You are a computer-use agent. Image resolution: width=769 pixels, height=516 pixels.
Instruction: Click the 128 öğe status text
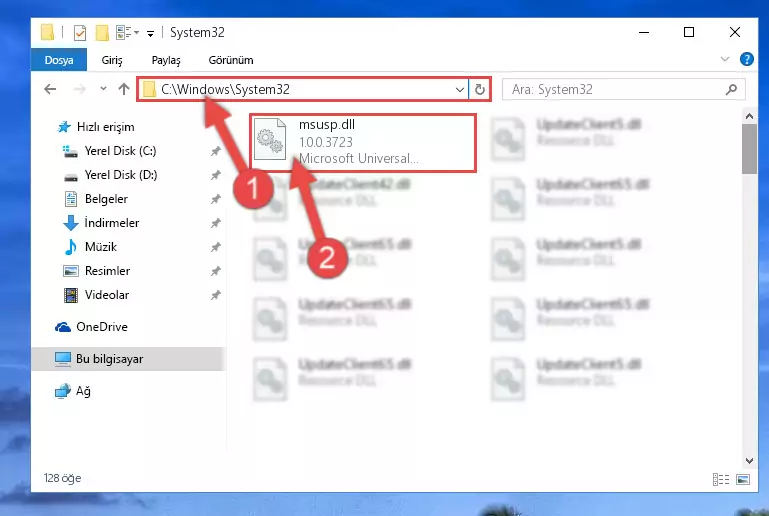62,478
